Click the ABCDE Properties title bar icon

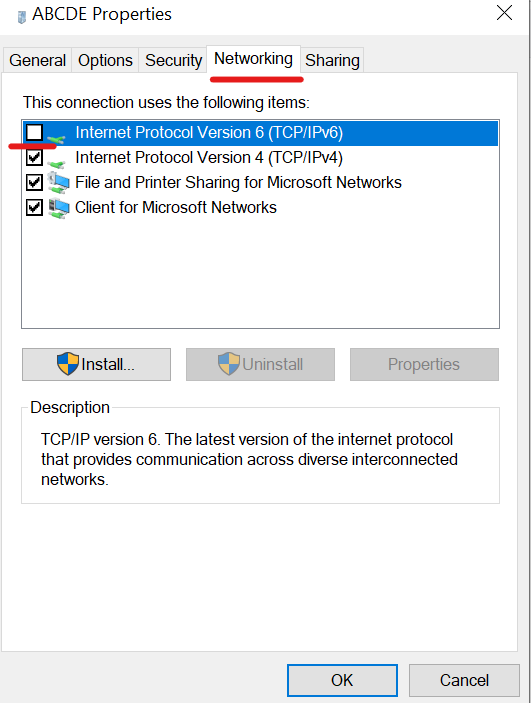point(21,17)
